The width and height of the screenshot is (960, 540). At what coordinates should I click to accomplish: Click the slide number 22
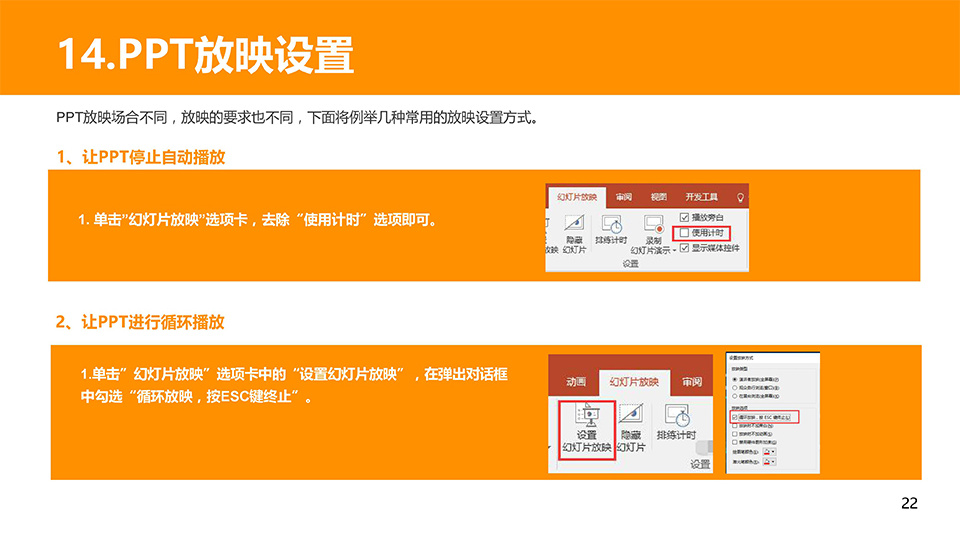click(x=909, y=503)
